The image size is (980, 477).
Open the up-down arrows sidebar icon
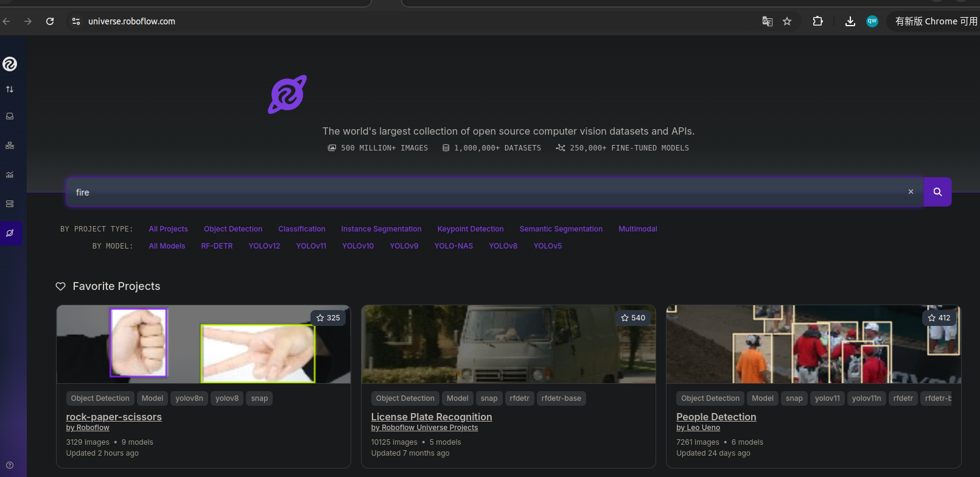(x=10, y=89)
